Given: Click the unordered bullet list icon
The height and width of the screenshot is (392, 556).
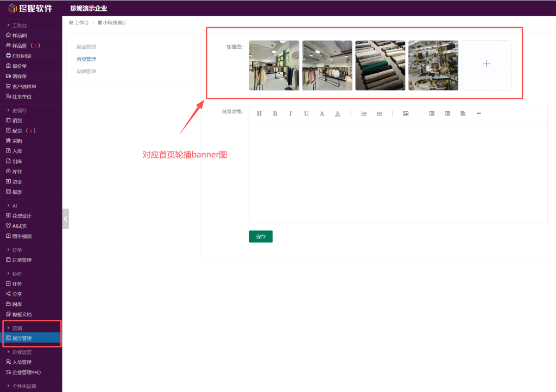Looking at the screenshot, I should click(x=380, y=113).
